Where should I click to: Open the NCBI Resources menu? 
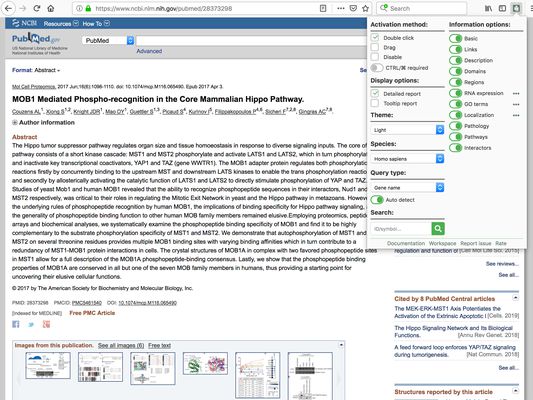click(61, 23)
